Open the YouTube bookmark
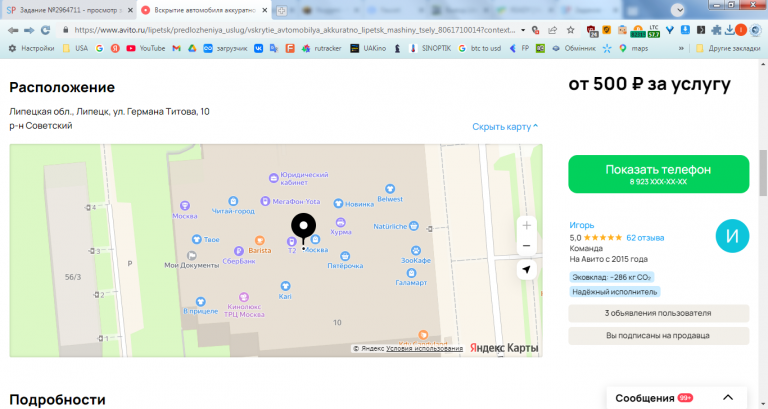This screenshot has width=768, height=409. [145, 48]
